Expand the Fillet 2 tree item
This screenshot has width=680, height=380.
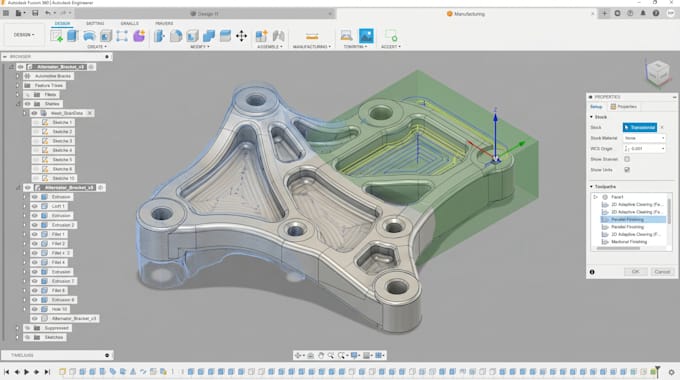(x=24, y=244)
